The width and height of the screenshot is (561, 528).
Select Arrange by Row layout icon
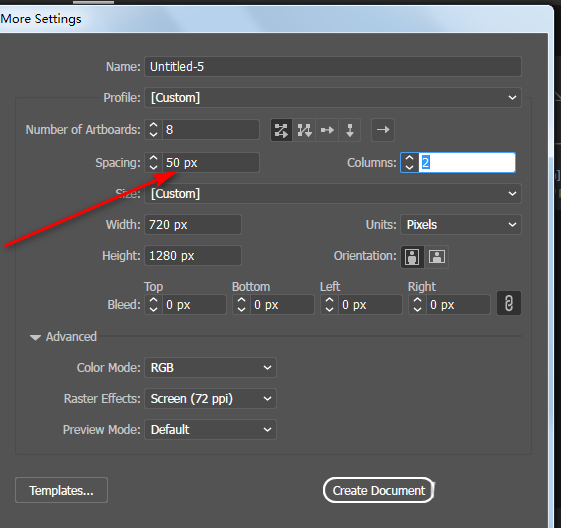(327, 130)
